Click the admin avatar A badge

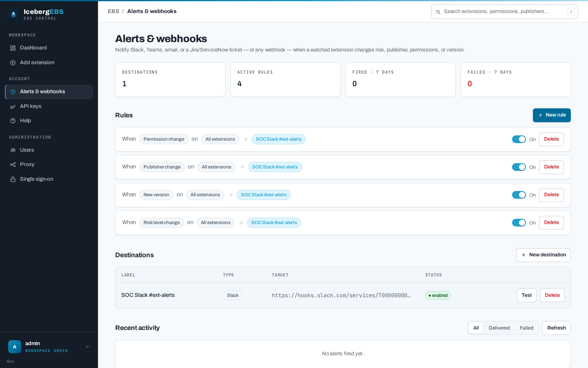(14, 347)
